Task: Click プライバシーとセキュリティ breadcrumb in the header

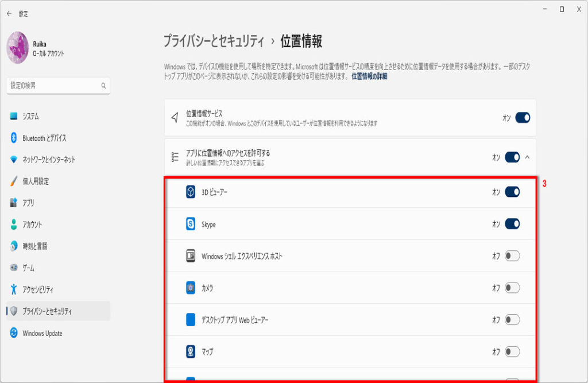Action: tap(214, 41)
